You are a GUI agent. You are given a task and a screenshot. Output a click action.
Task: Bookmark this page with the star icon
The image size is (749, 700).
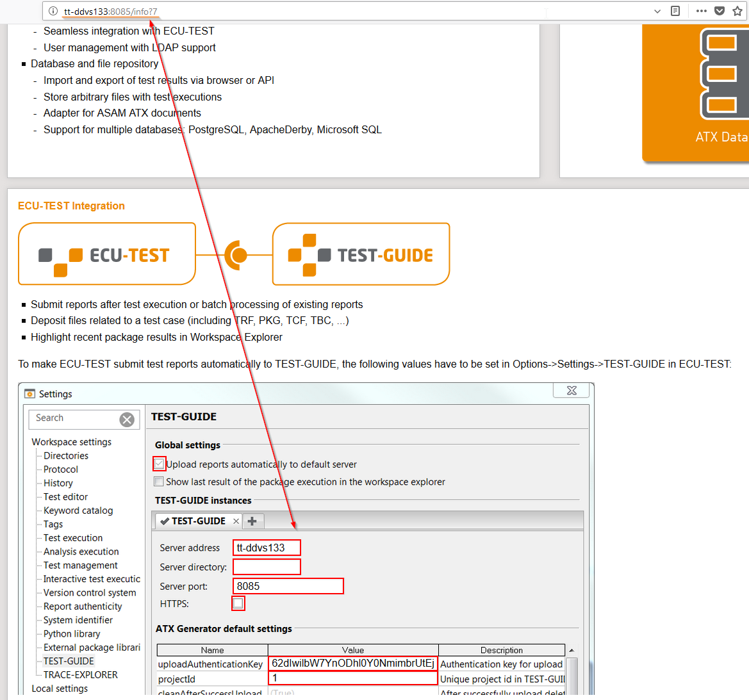(737, 11)
